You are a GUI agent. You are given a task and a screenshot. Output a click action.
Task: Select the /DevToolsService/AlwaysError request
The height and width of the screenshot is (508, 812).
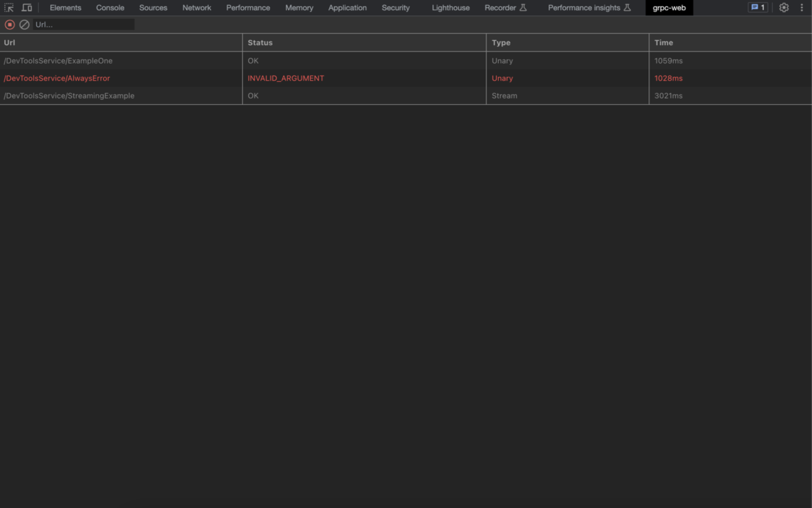(57, 78)
